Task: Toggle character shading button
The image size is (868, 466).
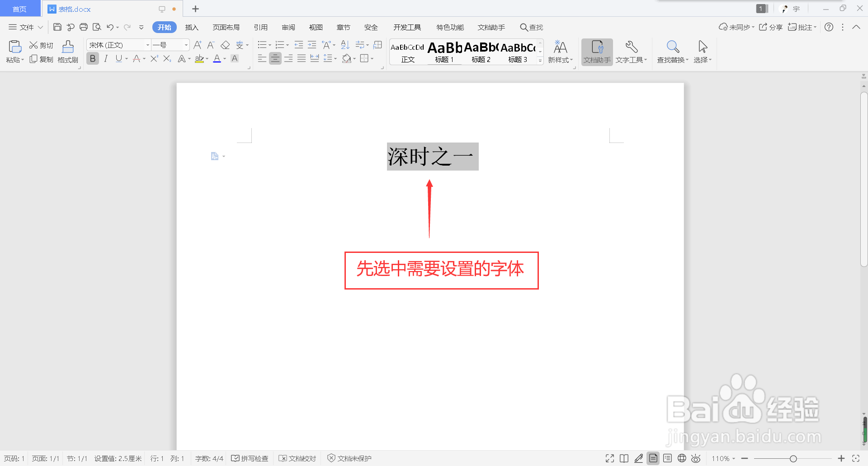Action: click(235, 58)
